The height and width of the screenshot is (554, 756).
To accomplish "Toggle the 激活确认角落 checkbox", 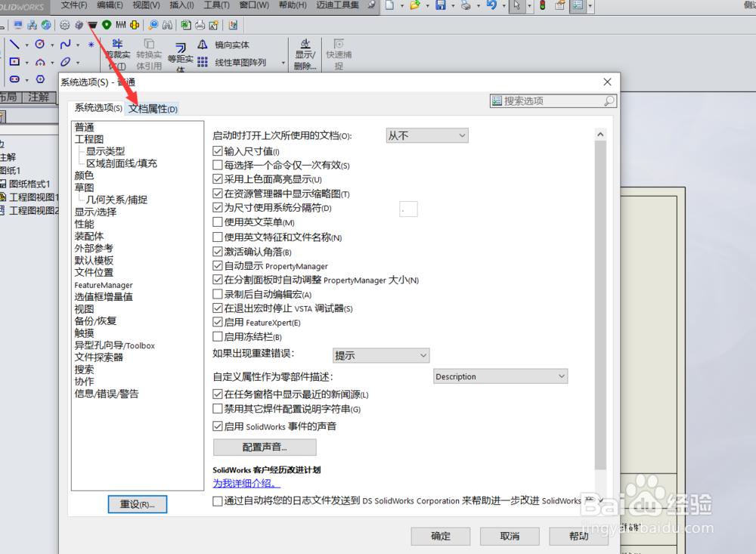I will 218,251.
